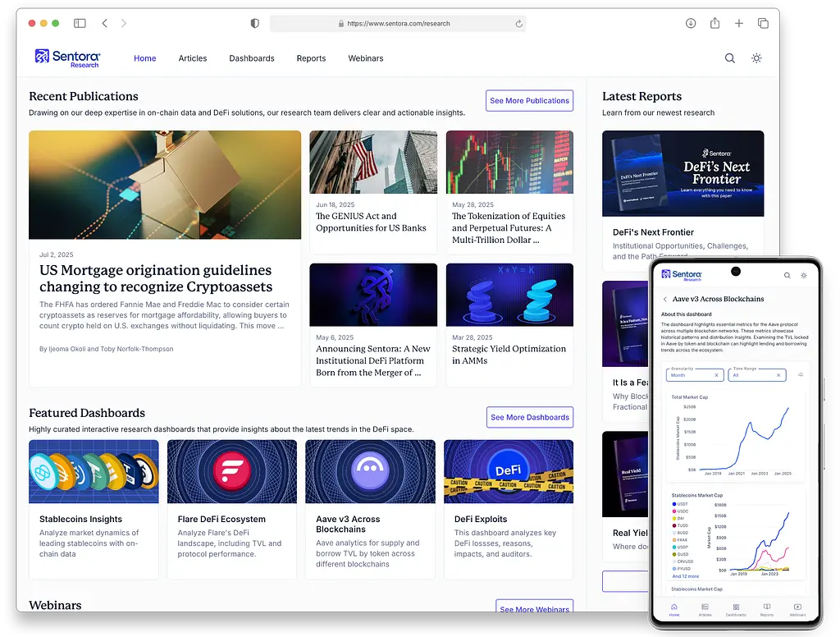Open a new tab with the plus icon
This screenshot has width=840, height=637.
[x=739, y=23]
